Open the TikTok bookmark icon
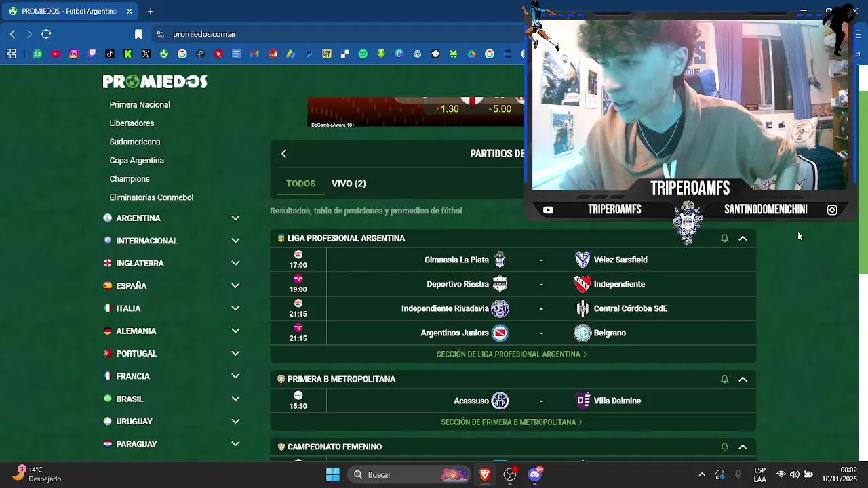 click(110, 54)
